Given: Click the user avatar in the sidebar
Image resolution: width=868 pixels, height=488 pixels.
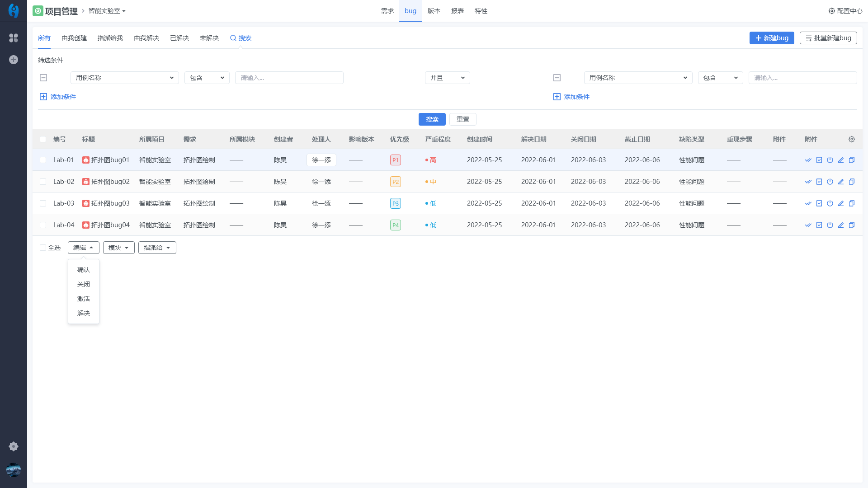Looking at the screenshot, I should (x=14, y=470).
